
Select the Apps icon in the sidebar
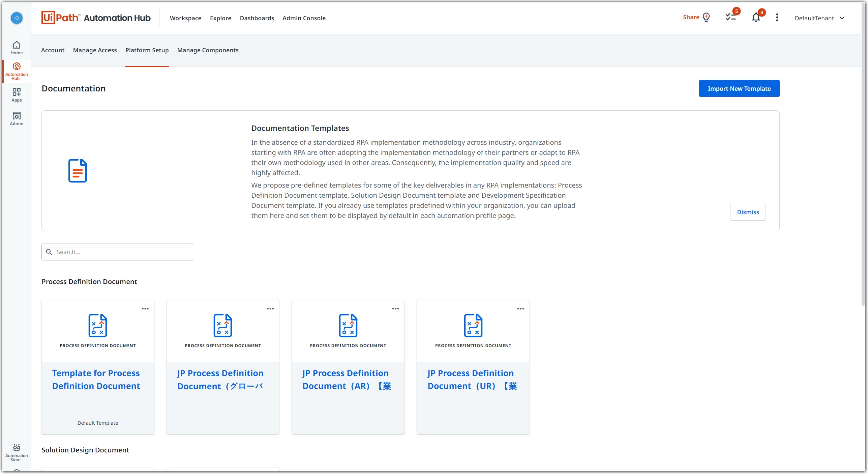coord(17,95)
